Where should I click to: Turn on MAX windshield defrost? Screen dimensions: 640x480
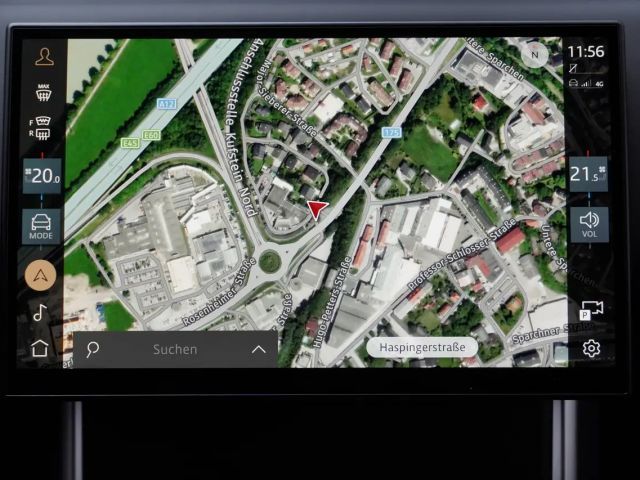[44, 93]
